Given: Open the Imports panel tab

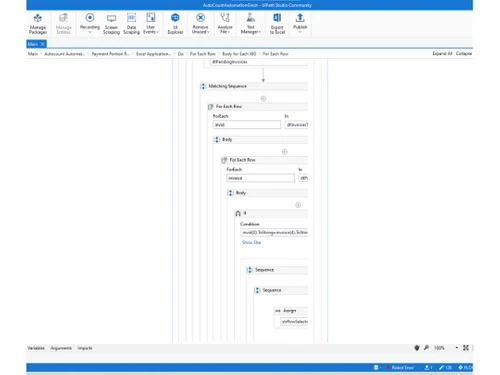Looking at the screenshot, I should point(85,348).
